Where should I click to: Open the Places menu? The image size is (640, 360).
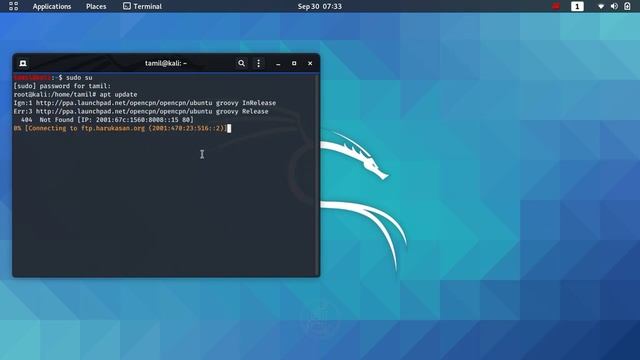point(96,7)
